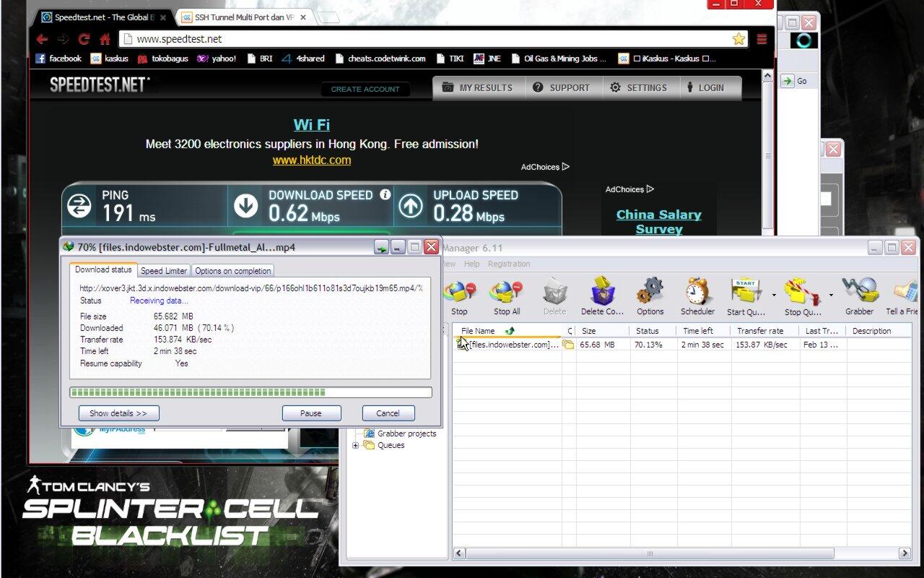Expand the Queues tree node
Image resolution: width=924 pixels, height=578 pixels.
tap(356, 445)
